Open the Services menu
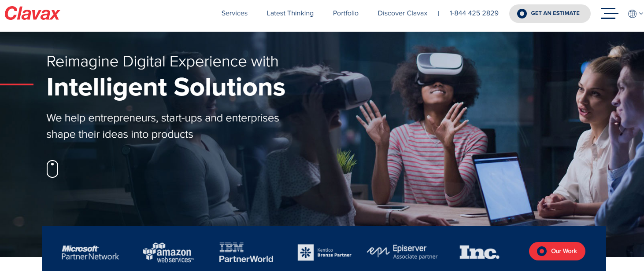The width and height of the screenshot is (644, 271). point(234,13)
